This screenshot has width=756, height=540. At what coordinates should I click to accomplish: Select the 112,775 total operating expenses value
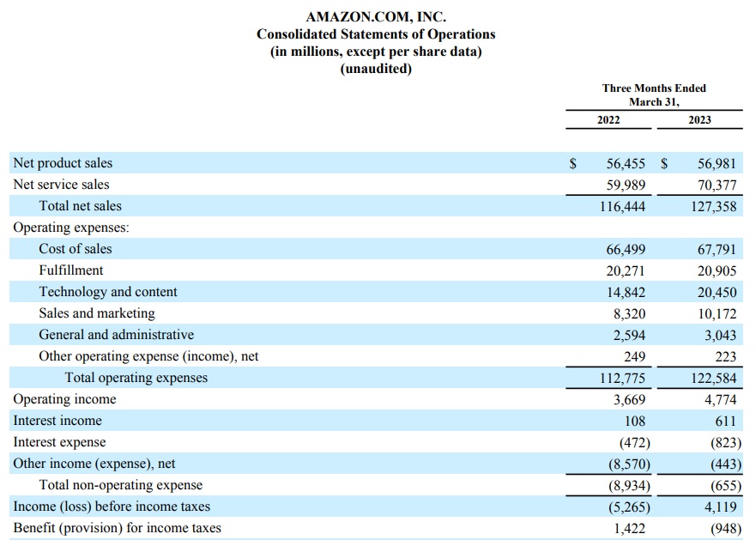622,379
